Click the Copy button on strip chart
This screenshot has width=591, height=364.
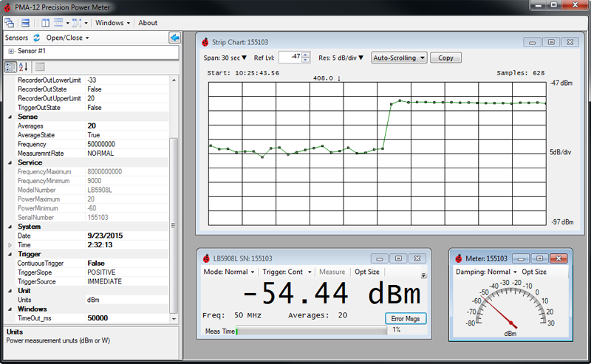point(445,58)
